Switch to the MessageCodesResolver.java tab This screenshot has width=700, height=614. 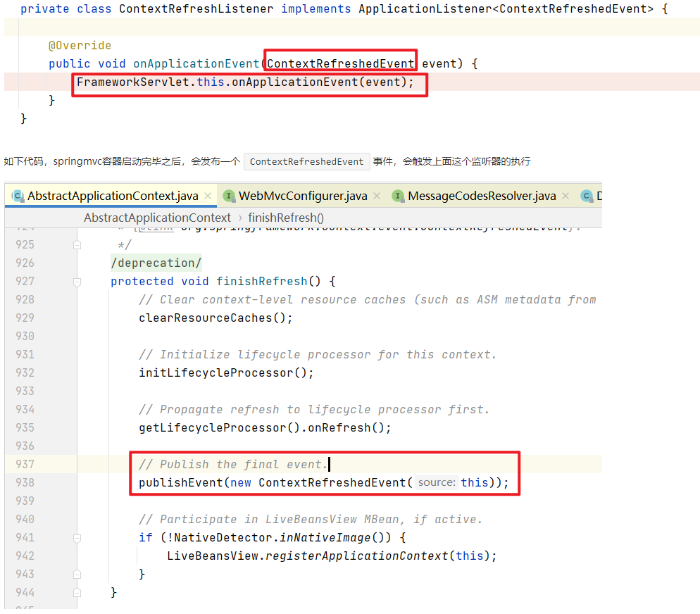point(481,196)
